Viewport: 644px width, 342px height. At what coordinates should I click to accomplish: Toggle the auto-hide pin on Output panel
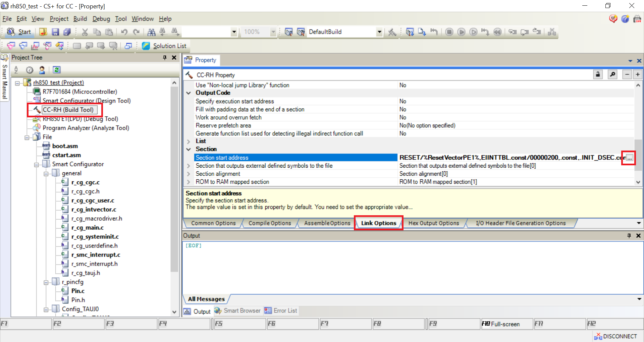point(629,235)
